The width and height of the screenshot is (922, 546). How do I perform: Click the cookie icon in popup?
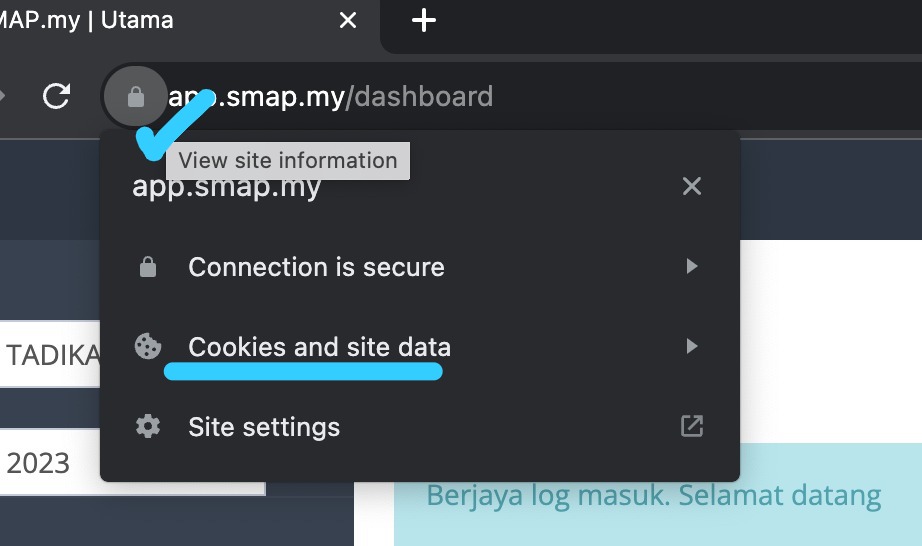[148, 346]
